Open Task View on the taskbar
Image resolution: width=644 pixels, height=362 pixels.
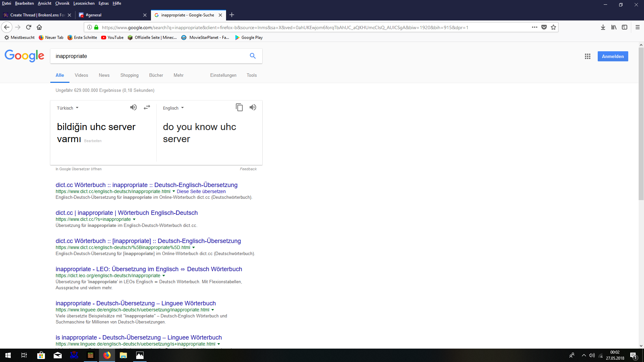tap(24, 355)
